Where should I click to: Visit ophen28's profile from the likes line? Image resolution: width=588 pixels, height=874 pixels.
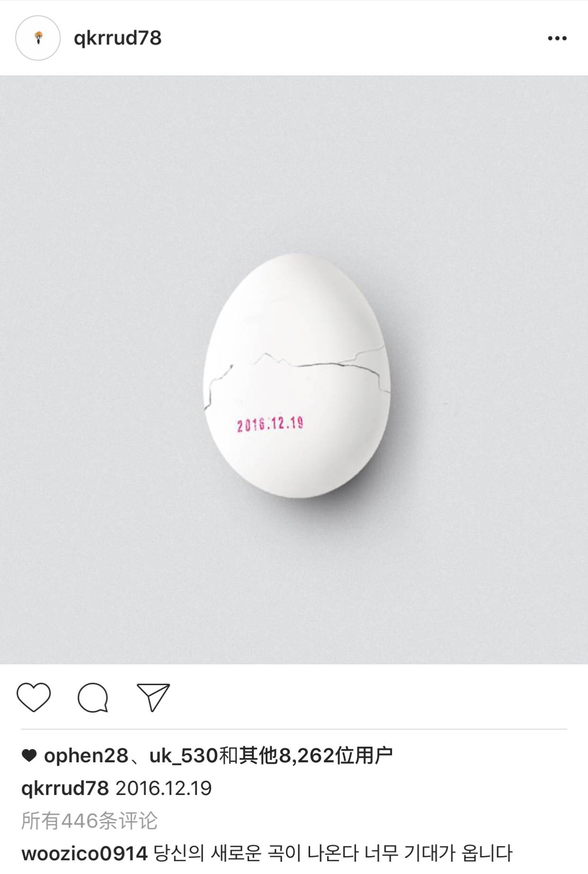click(86, 756)
